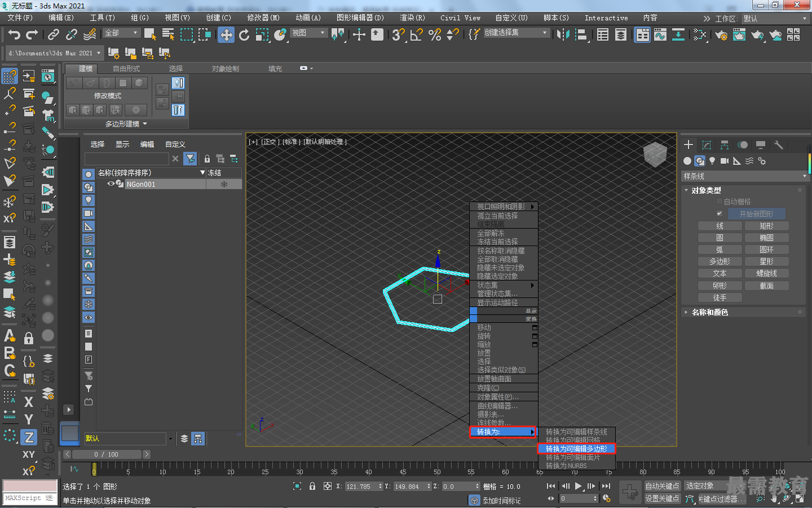Toggle the 自动关键点 auto key button
812x508 pixels.
[662, 486]
